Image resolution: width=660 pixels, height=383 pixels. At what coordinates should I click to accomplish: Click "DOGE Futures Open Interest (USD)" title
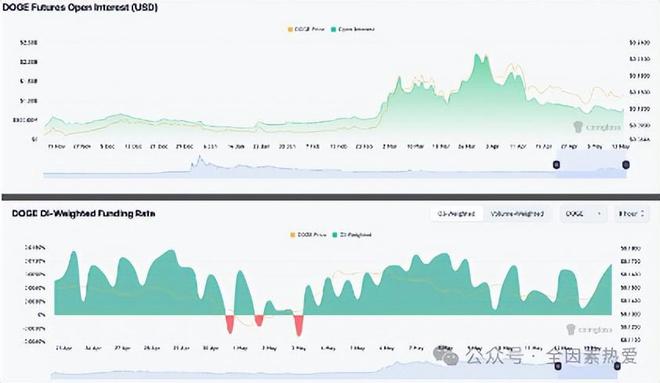[x=80, y=7]
